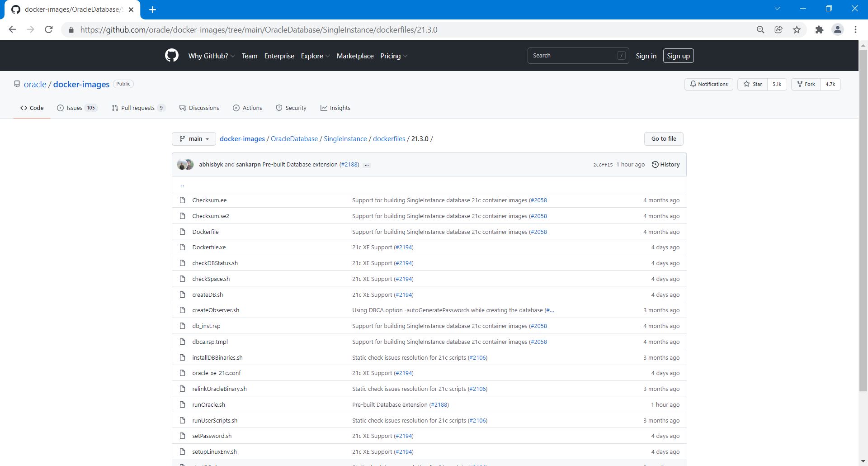Click the Notifications bell button

(x=708, y=84)
